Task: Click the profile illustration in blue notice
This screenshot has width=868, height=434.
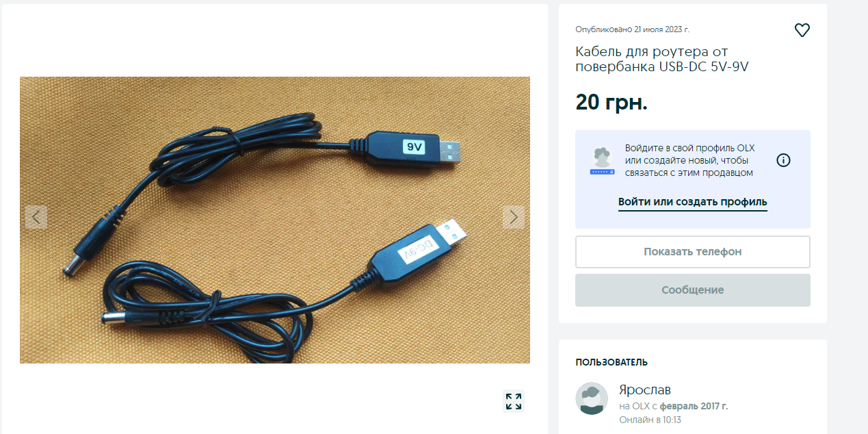Action: pos(602,161)
